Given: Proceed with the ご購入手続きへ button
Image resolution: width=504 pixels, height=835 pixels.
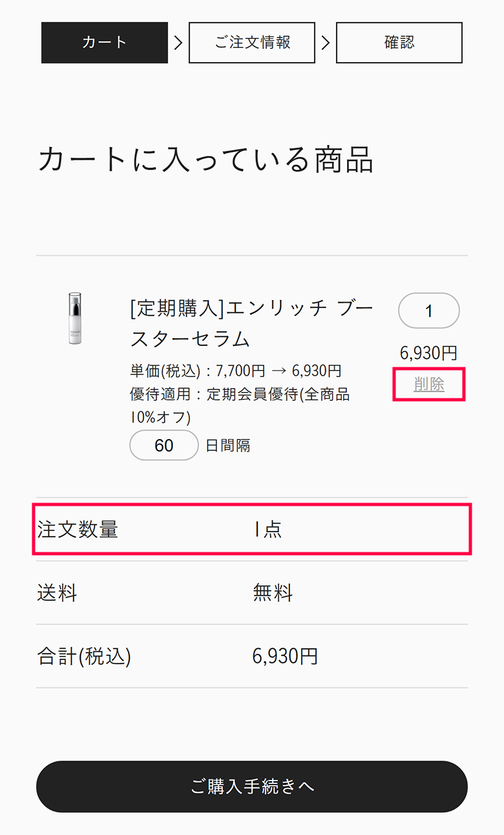Looking at the screenshot, I should tap(252, 786).
